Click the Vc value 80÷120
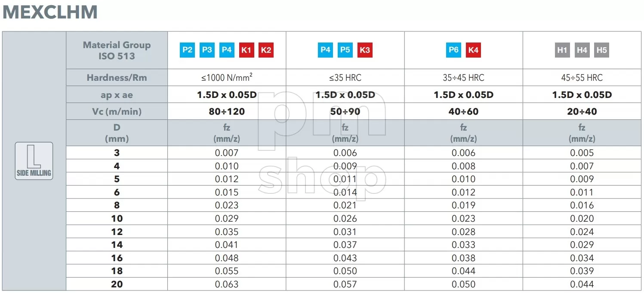Viewport: 644px width, 293px height. 227,112
